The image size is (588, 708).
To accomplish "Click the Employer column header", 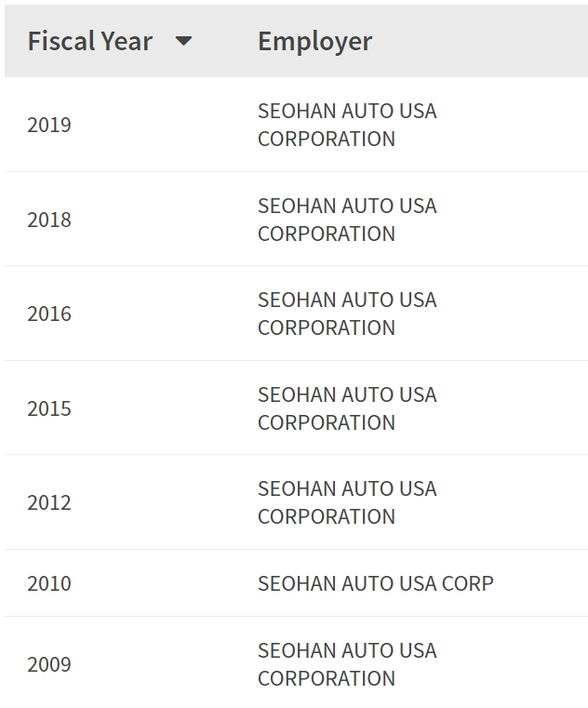I will [314, 42].
